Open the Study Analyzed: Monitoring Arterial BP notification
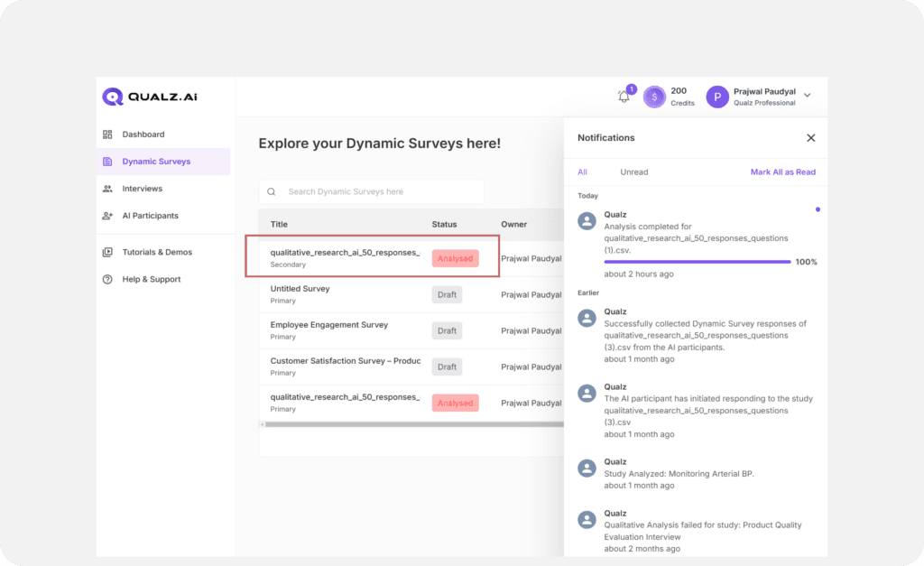 [x=678, y=472]
